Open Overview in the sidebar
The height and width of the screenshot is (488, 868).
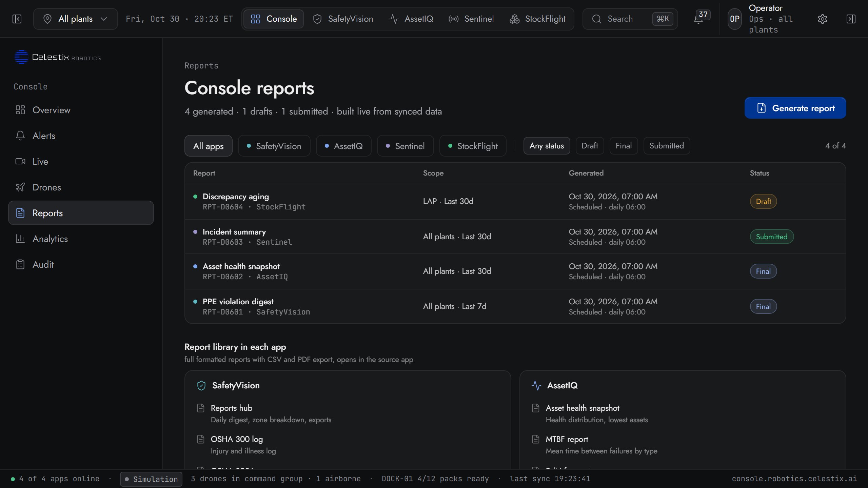coord(81,110)
